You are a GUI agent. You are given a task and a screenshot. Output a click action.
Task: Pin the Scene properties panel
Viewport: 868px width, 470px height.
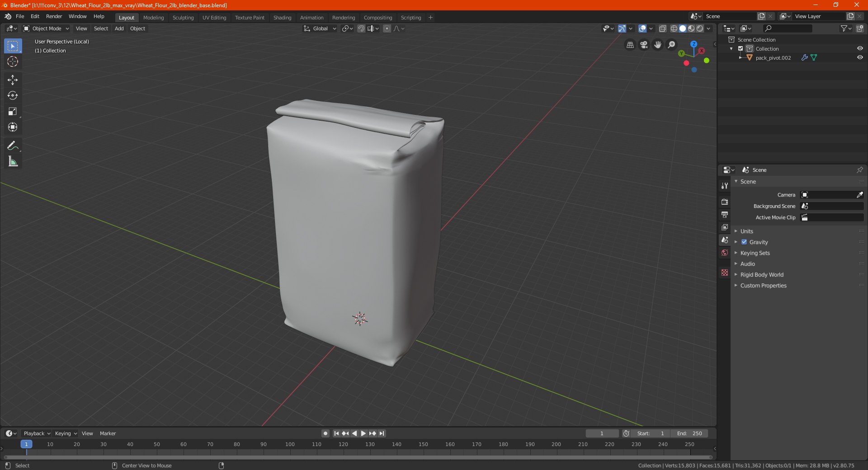click(859, 170)
